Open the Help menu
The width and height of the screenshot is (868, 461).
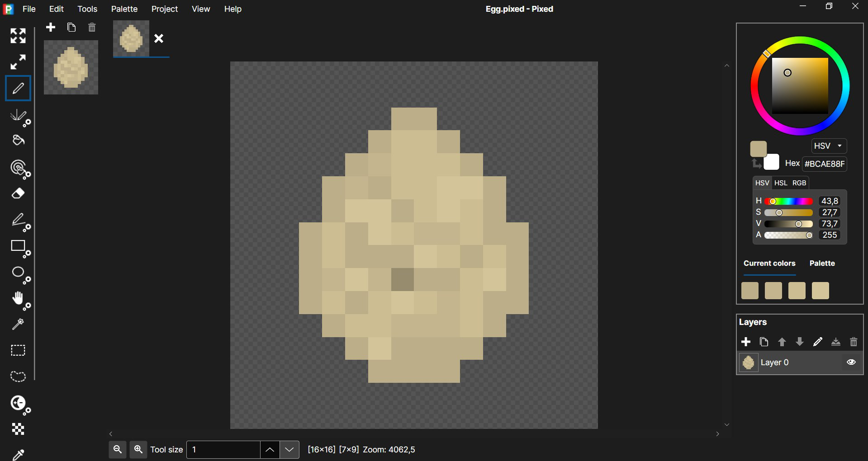233,9
